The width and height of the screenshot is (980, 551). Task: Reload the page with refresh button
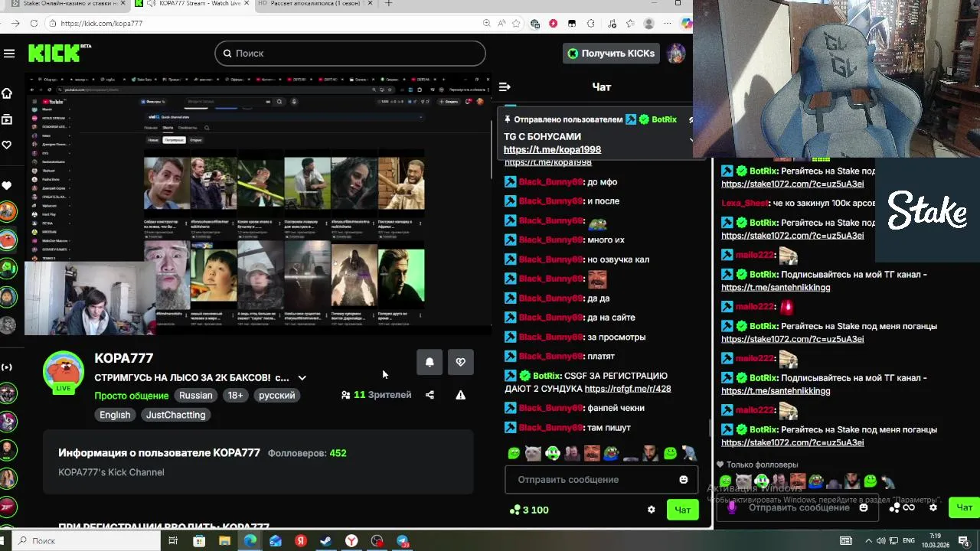pyautogui.click(x=34, y=24)
